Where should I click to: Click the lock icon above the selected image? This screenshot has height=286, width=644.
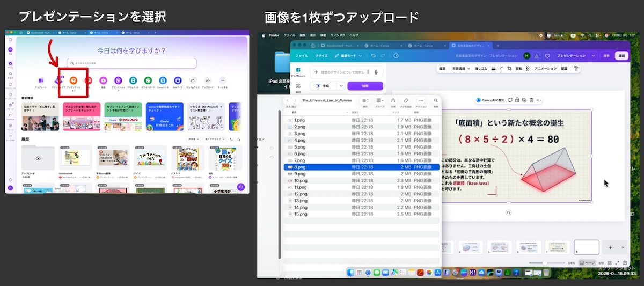(517, 100)
